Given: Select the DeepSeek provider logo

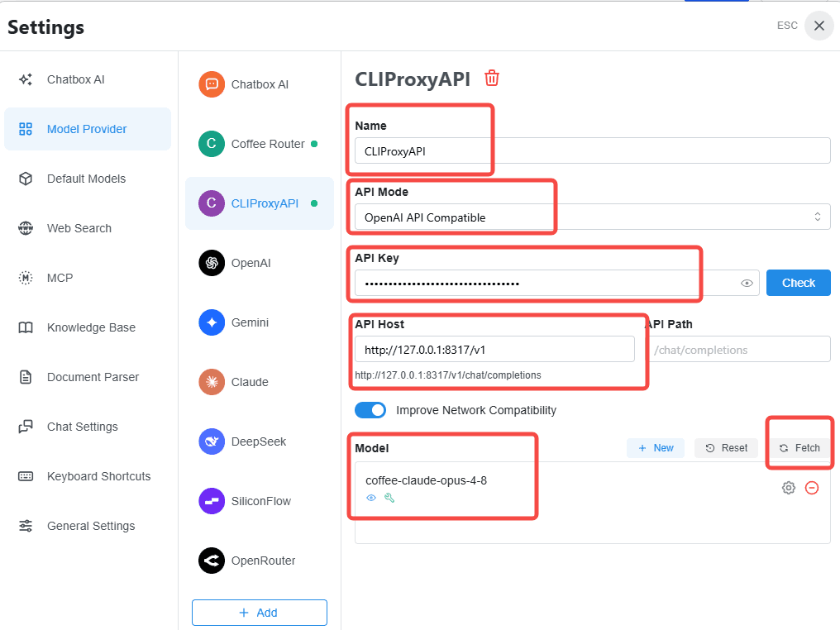Looking at the screenshot, I should (x=212, y=441).
